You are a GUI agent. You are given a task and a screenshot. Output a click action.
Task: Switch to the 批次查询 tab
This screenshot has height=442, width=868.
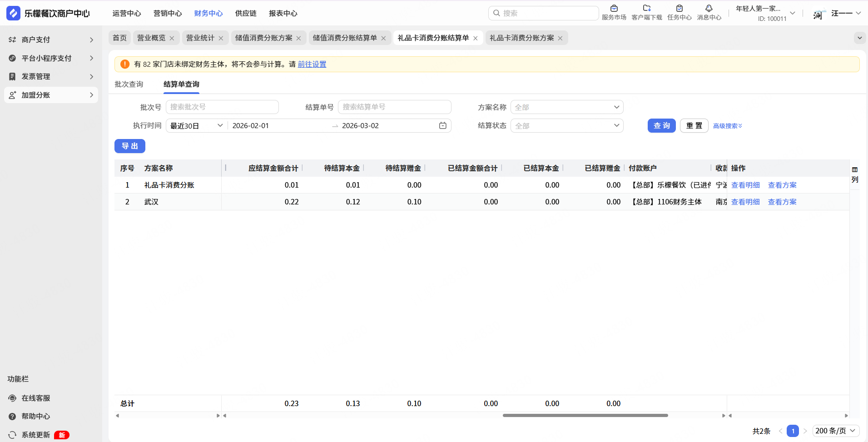(x=129, y=84)
